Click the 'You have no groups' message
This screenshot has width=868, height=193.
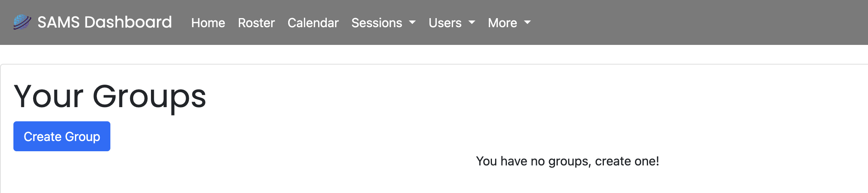point(567,161)
